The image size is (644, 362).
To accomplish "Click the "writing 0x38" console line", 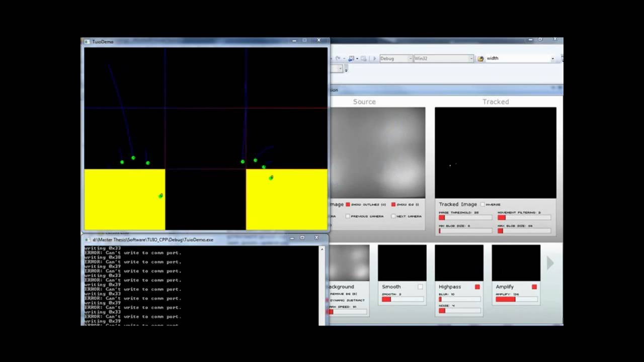I will click(x=103, y=257).
